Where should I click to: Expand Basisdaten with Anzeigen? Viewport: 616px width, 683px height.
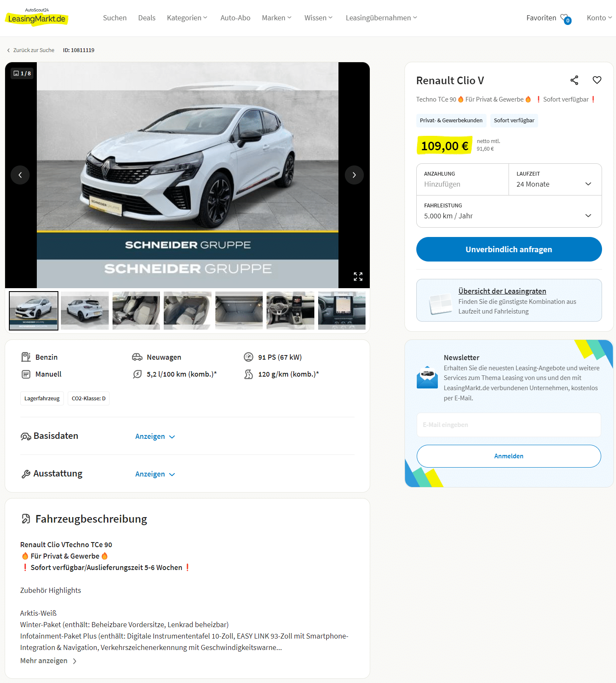pyautogui.click(x=155, y=436)
